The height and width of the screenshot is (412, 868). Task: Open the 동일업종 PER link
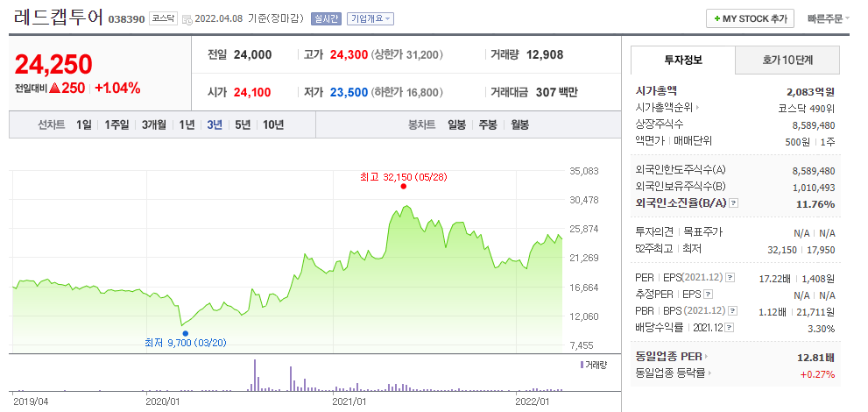coord(672,356)
